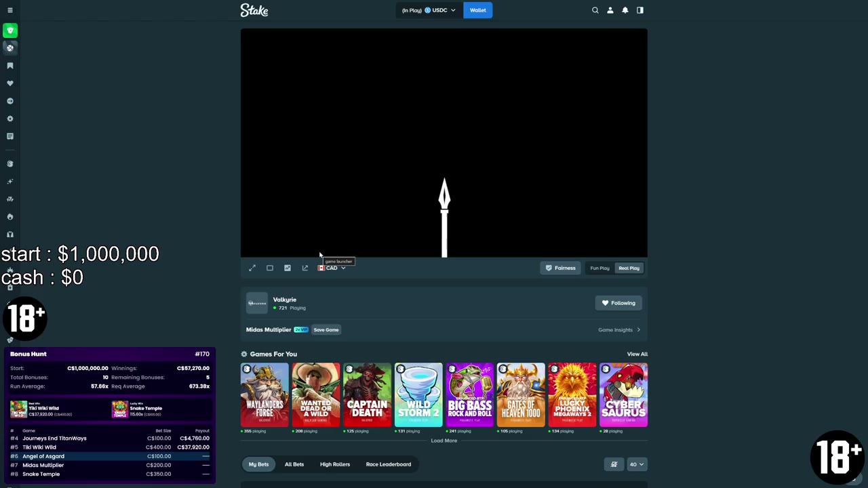Open the Wallet
The width and height of the screenshot is (868, 488).
tap(478, 10)
